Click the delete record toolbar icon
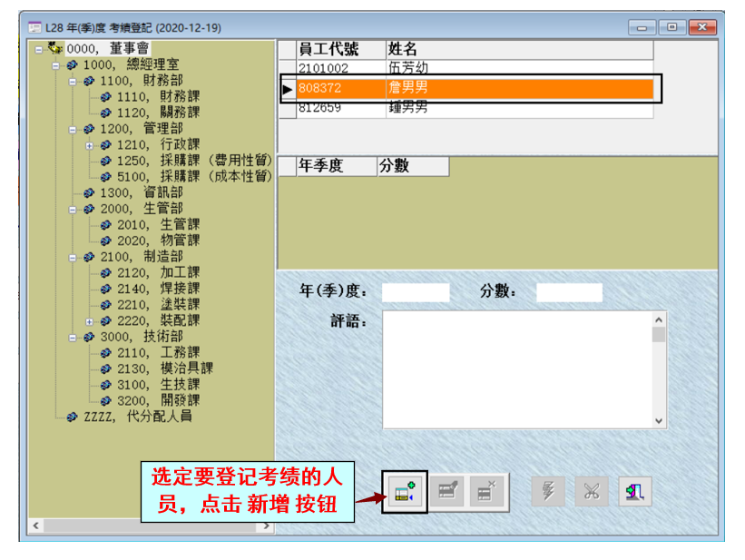Viewport: 745px width, 560px height. [x=487, y=492]
